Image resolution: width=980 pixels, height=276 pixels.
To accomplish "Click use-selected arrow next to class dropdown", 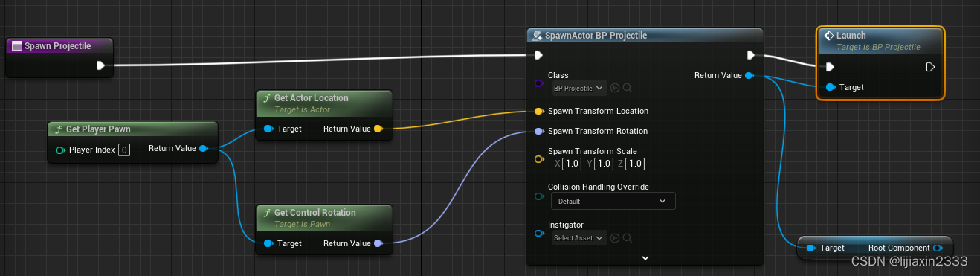I will click(x=615, y=88).
